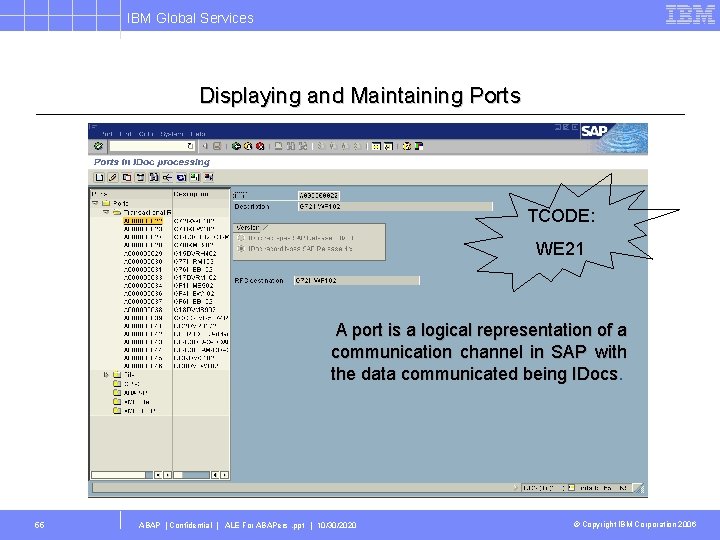Screen dimensions: 720x540
Task: Select port A000000031 in the tree
Action: pos(143,270)
